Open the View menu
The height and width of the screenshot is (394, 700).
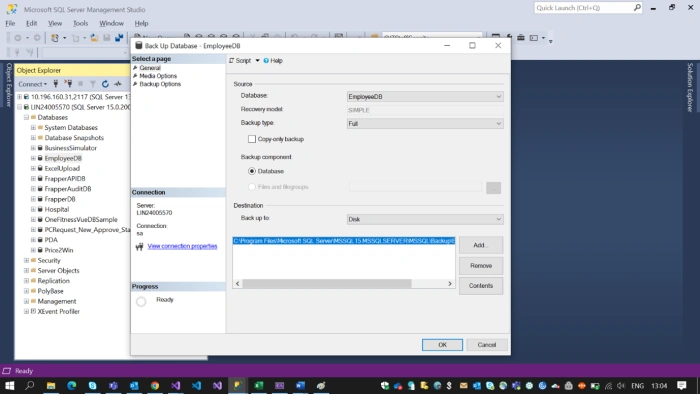point(55,23)
